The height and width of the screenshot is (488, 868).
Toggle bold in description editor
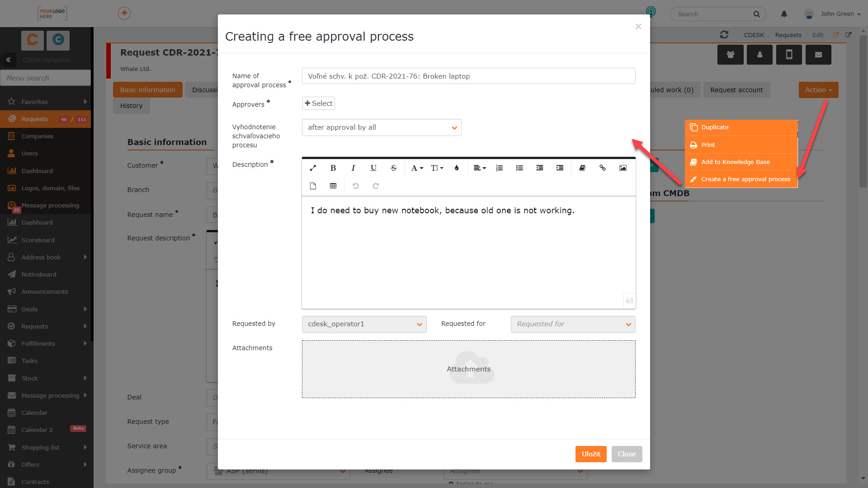[333, 168]
